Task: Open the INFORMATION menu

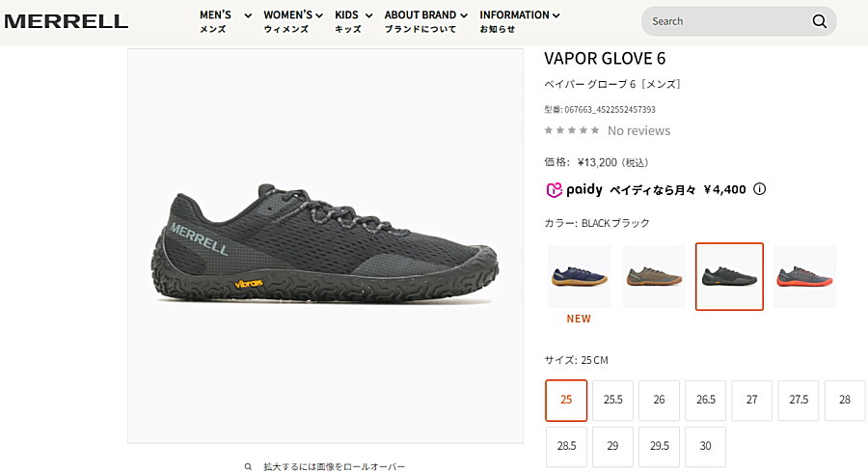Action: pyautogui.click(x=519, y=21)
